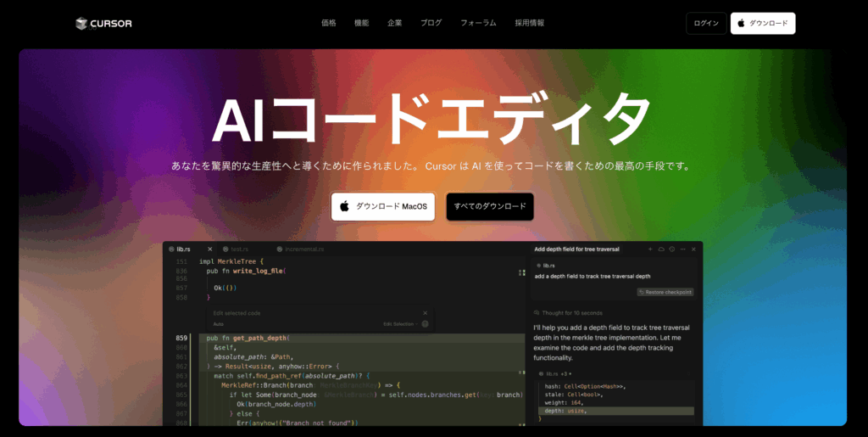Screen dimensions: 868x437
Task: Click the すべてのダウンロード button
Action: [490, 206]
